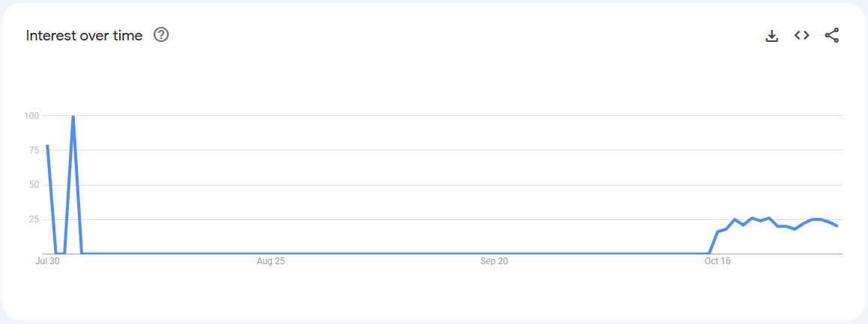Click the line's starting point at Jul 30

(47, 146)
